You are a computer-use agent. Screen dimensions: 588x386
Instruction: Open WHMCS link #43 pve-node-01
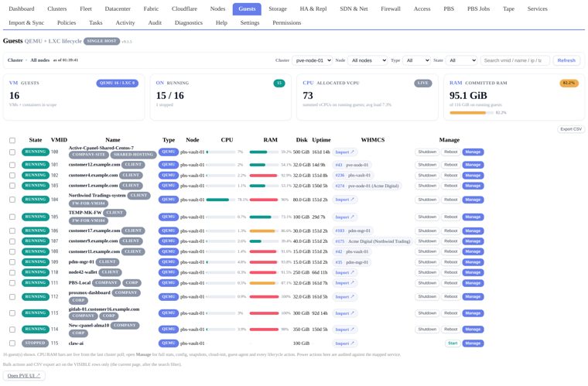(x=352, y=165)
